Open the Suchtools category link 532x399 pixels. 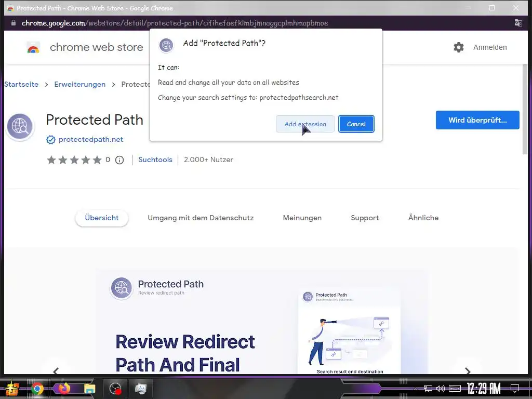(155, 159)
